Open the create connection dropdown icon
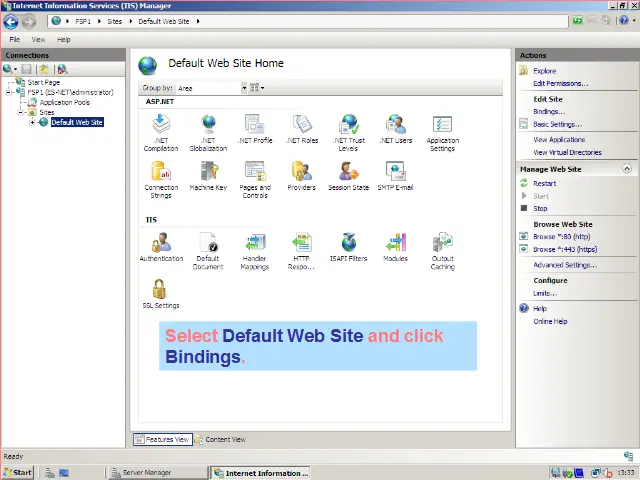Image resolution: width=640 pixels, height=480 pixels. point(10,69)
